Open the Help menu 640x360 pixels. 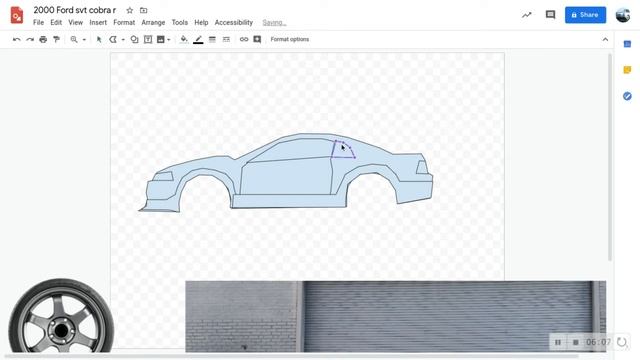[x=201, y=22]
